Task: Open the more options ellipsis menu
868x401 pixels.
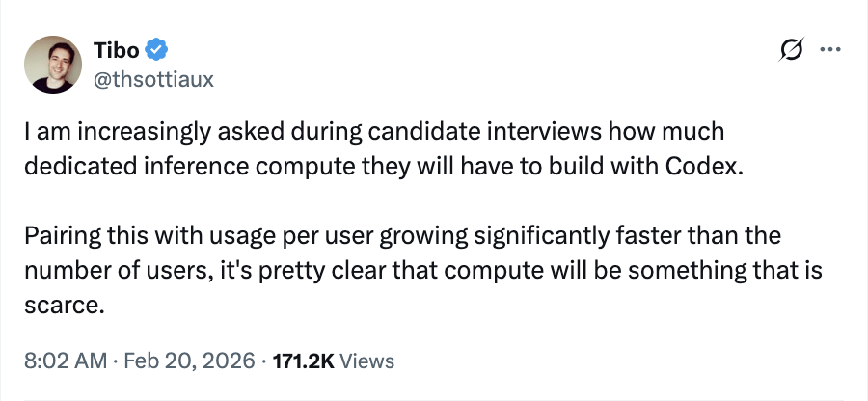Action: coord(828,48)
